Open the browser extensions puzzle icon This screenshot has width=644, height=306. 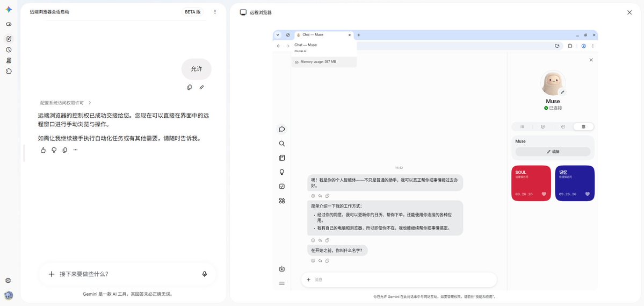click(x=570, y=46)
